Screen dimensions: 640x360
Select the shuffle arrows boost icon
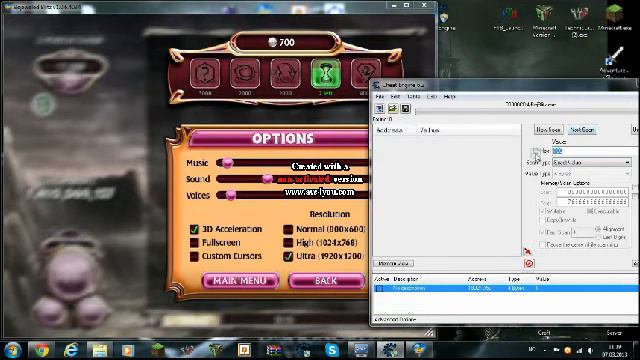point(285,74)
